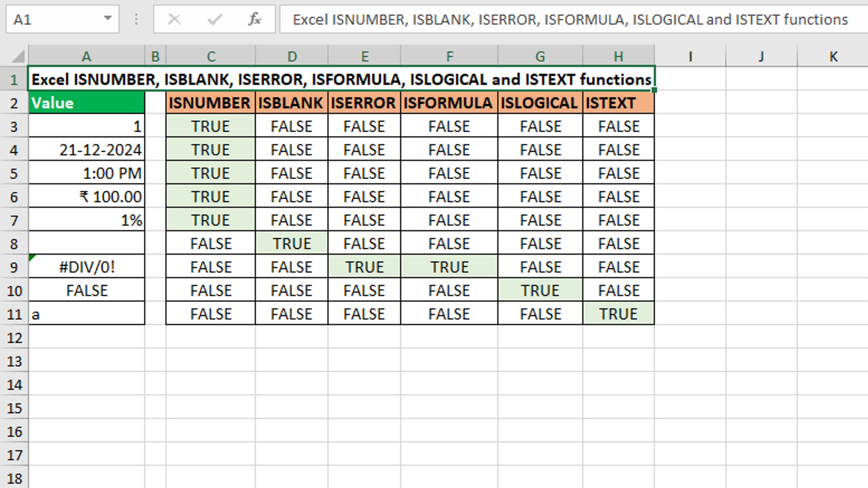The width and height of the screenshot is (868, 488).
Task: Click the ISNUMBER TRUE cell in row 3
Action: click(211, 126)
